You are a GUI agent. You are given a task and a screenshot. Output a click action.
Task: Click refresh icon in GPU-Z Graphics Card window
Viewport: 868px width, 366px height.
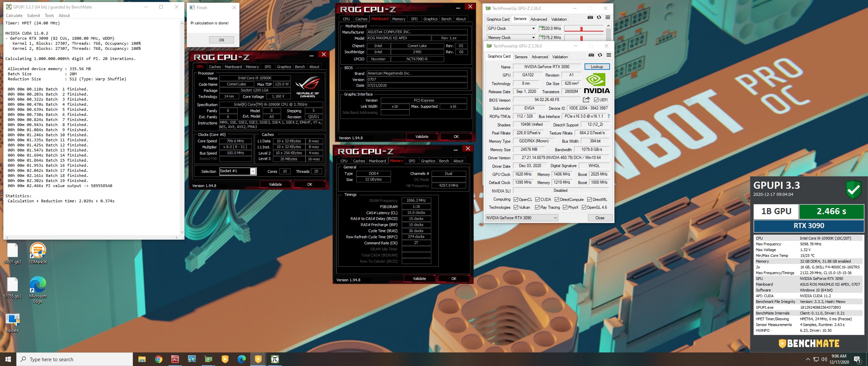tap(600, 55)
